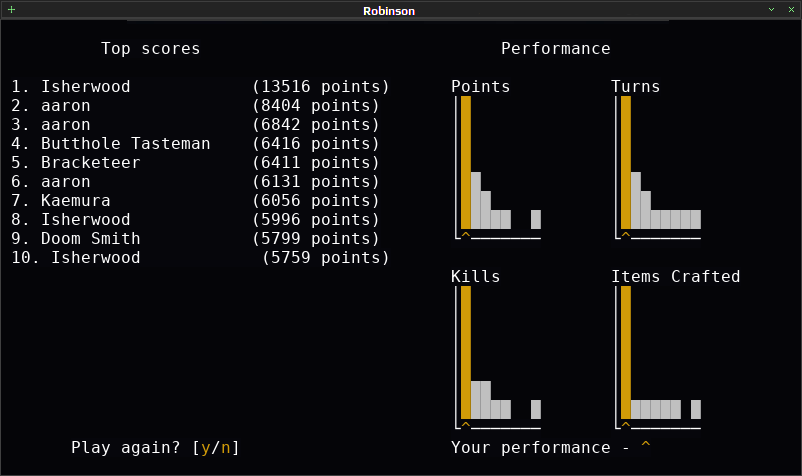Click the '7. Kaemura' score entry
The image size is (802, 476).
pyautogui.click(x=61, y=200)
